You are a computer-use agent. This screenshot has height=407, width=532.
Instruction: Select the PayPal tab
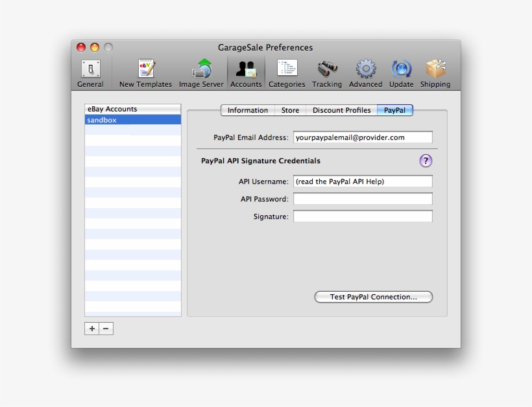click(395, 110)
